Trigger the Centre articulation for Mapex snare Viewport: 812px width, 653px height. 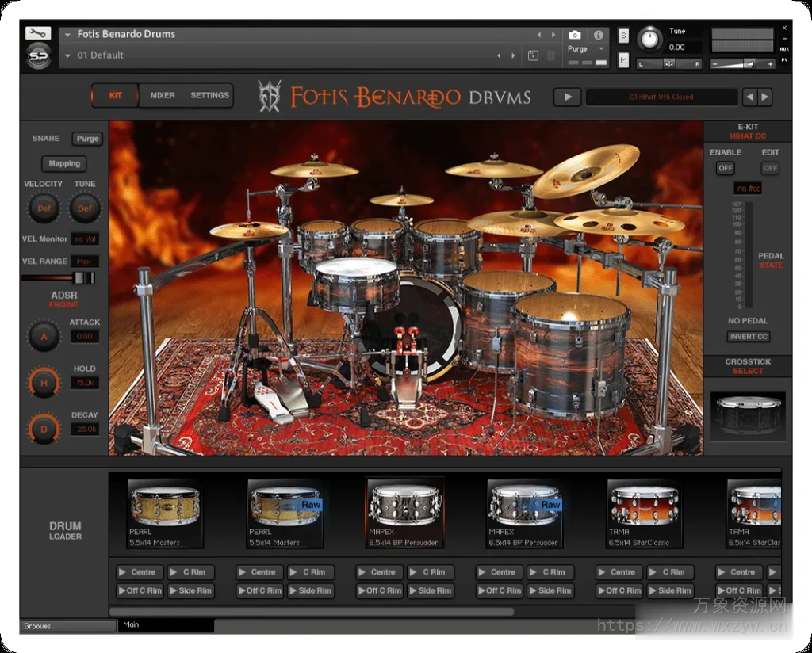click(x=379, y=571)
